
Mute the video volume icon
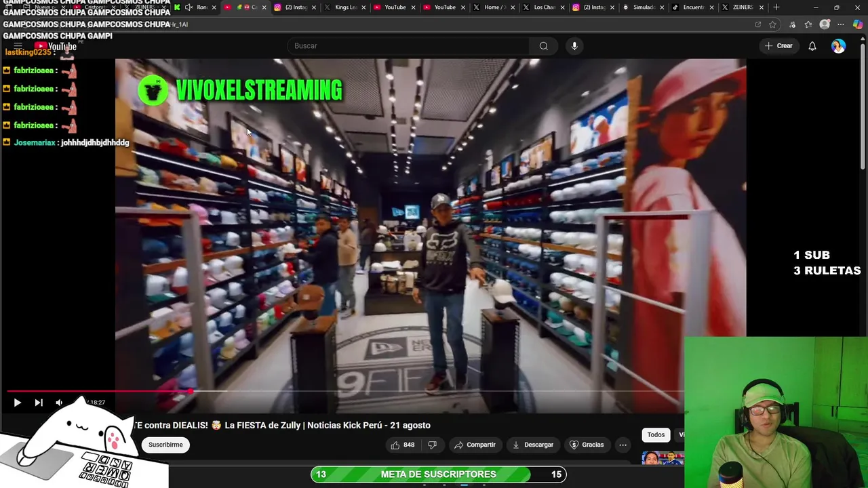(59, 403)
